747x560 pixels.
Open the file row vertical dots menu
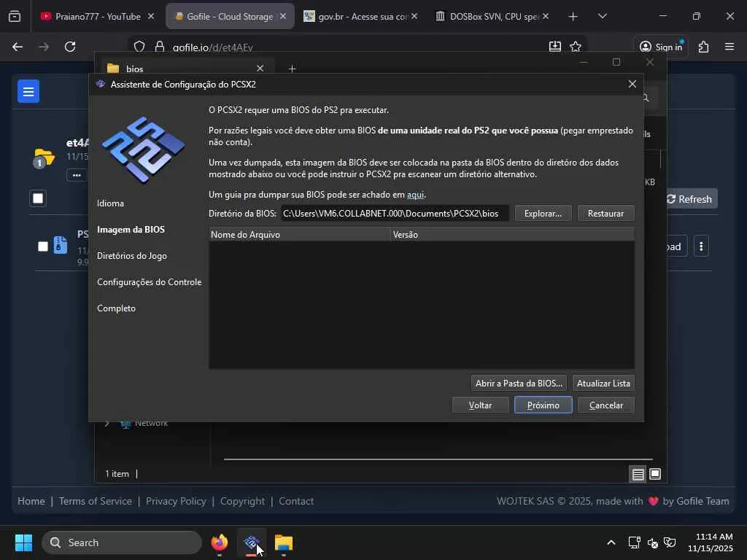701,246
